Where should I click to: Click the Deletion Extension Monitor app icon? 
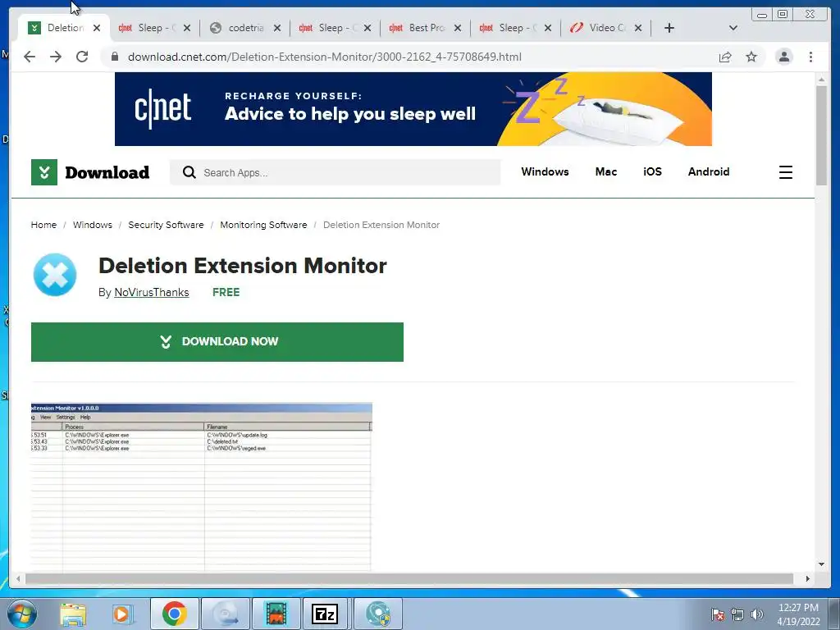click(x=55, y=275)
